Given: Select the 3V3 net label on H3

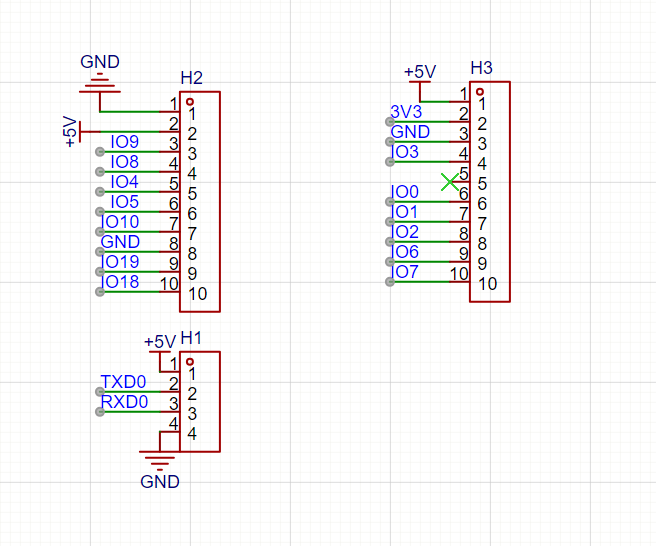Looking at the screenshot, I should coord(406,111).
